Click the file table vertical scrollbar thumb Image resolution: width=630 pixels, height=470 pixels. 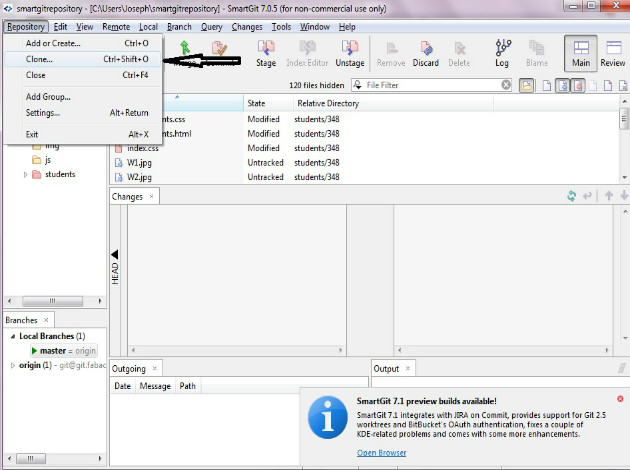pyautogui.click(x=624, y=119)
